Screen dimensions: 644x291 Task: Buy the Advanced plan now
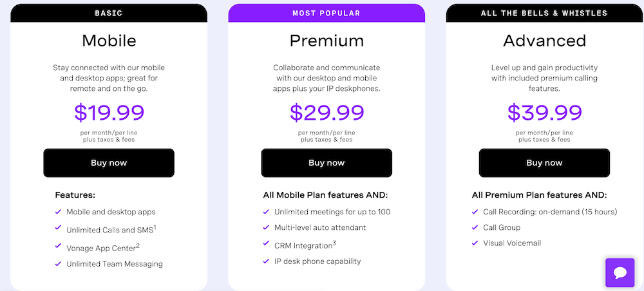point(544,163)
